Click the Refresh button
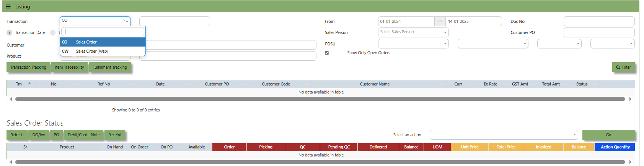Image resolution: width=644 pixels, height=166 pixels. point(17,135)
